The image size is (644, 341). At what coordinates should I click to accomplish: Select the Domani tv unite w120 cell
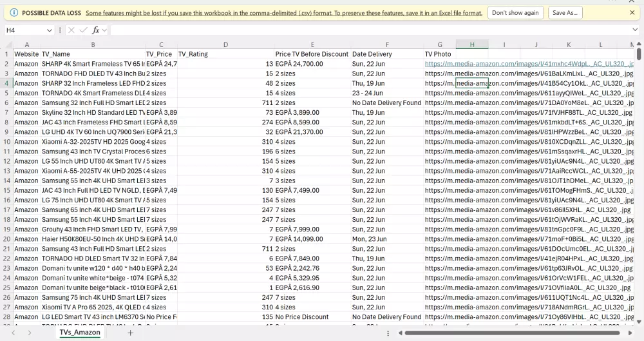pos(93,268)
